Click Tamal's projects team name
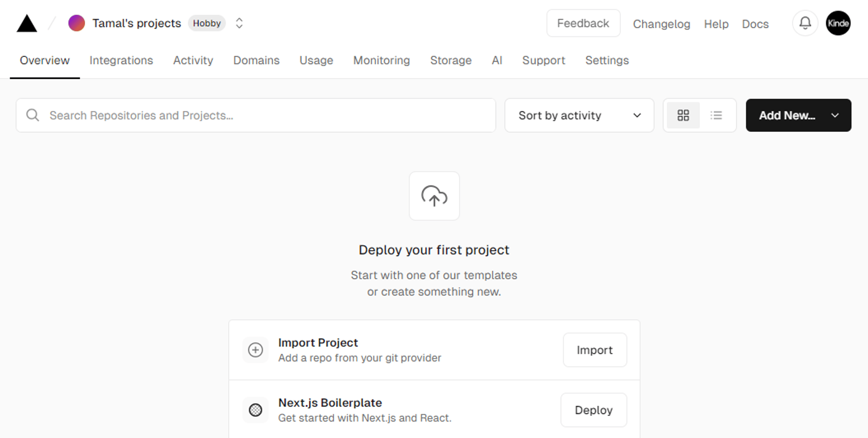The height and width of the screenshot is (438, 868). point(137,23)
